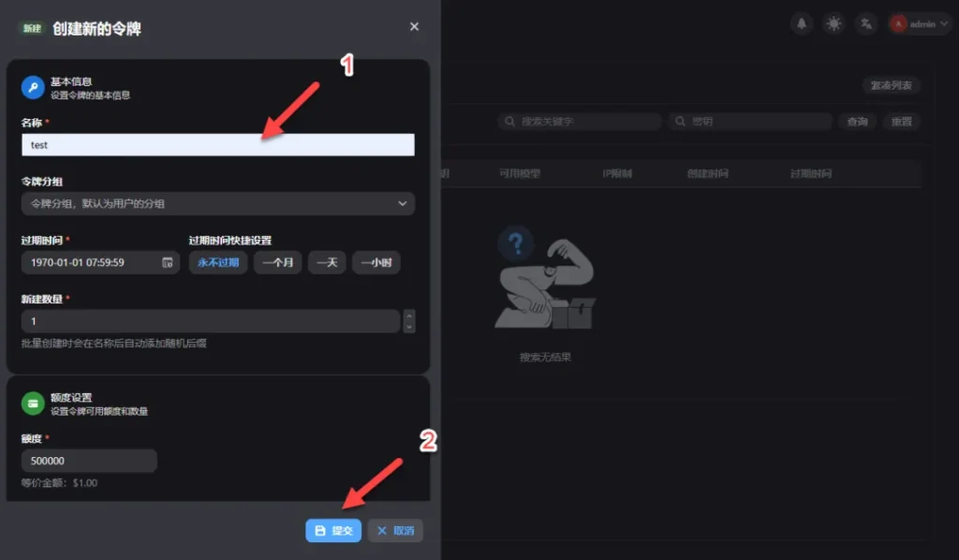Click the notification bell icon
959x560 pixels.
[x=801, y=23]
